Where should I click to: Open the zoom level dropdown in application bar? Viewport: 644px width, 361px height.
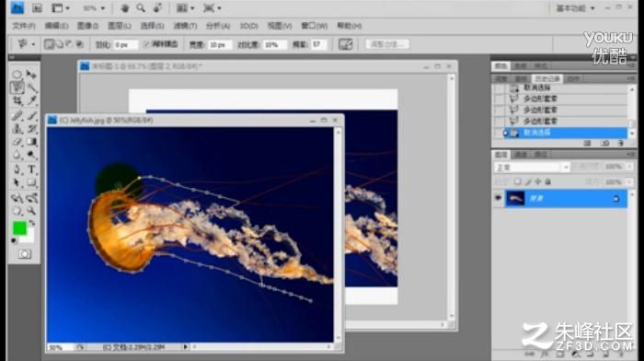94,8
